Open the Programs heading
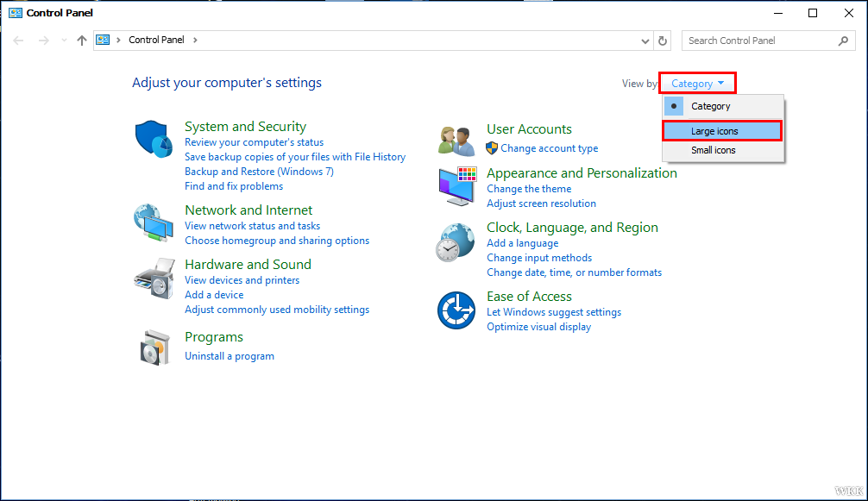The height and width of the screenshot is (501, 868). (214, 337)
